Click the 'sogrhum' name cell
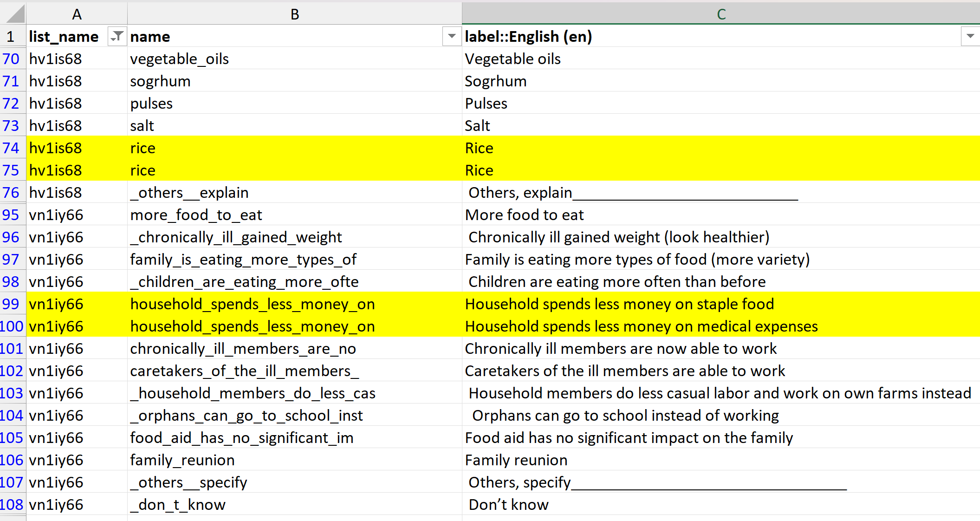The height and width of the screenshot is (521, 980). tap(160, 81)
